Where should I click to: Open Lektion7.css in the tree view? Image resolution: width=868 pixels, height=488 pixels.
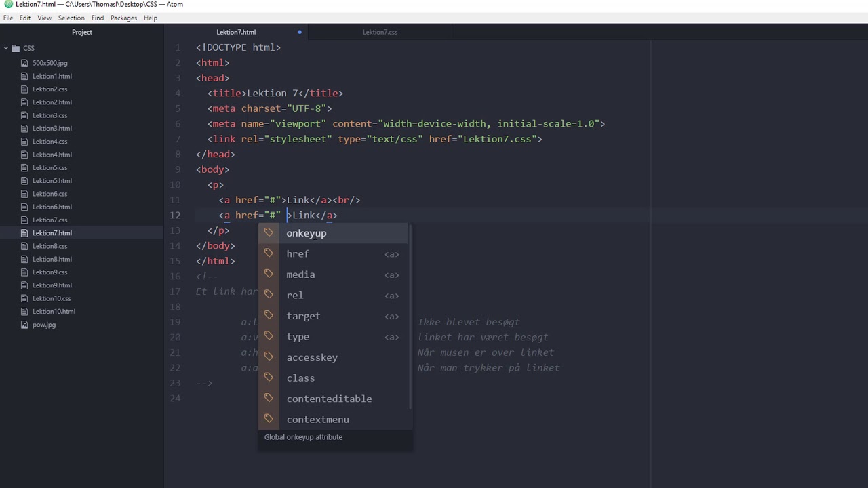pos(50,220)
